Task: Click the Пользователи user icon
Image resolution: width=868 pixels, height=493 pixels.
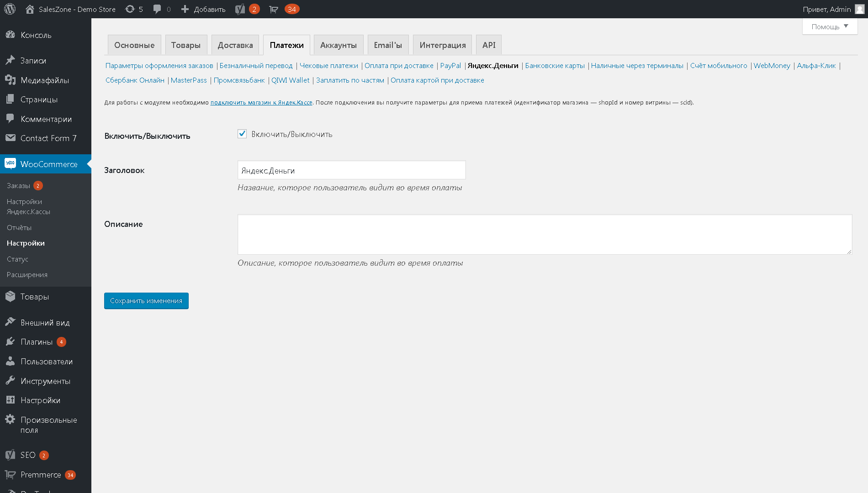Action: (x=11, y=361)
